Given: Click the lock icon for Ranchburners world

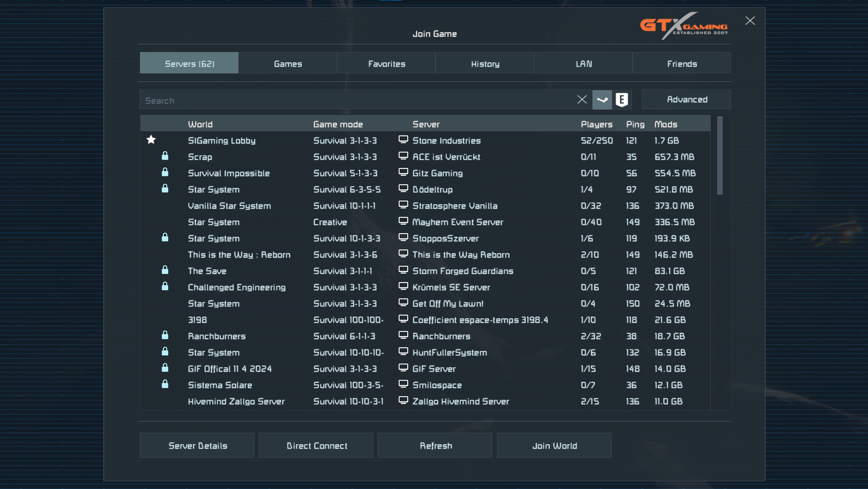Looking at the screenshot, I should (165, 336).
